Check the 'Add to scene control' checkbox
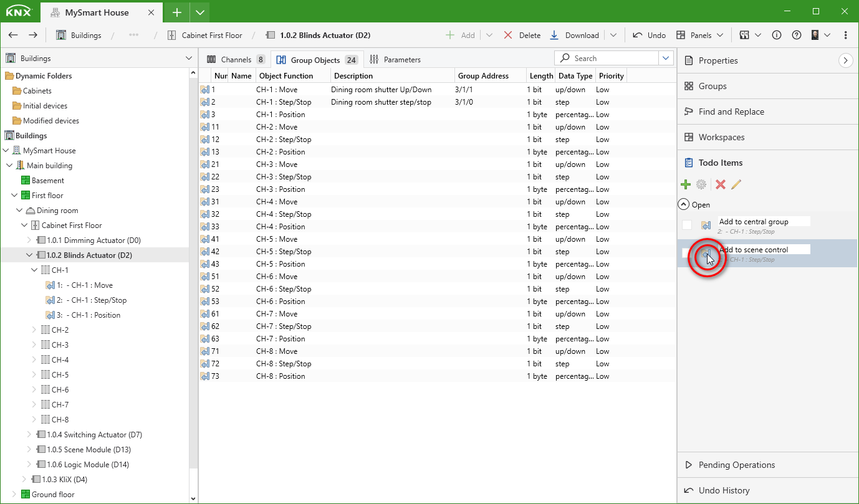 [687, 254]
